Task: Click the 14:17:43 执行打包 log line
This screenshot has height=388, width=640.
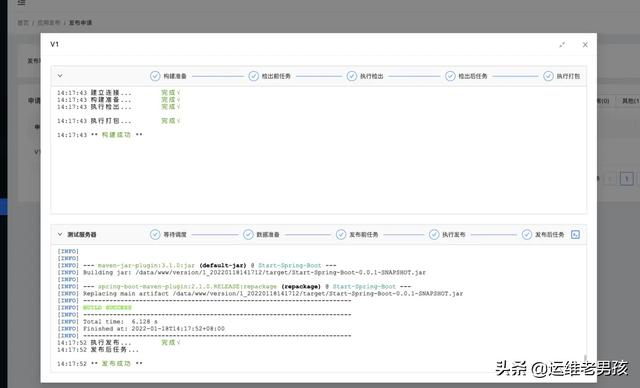Action: point(118,121)
